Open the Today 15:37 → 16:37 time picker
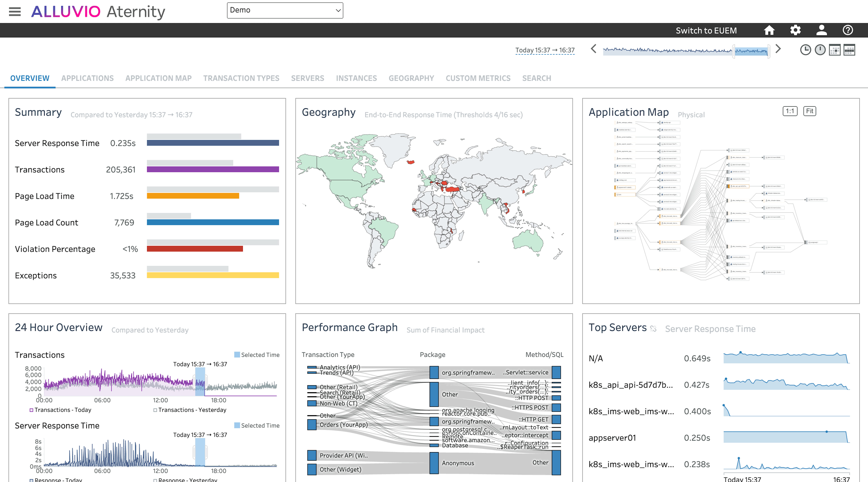The width and height of the screenshot is (868, 482). tap(545, 50)
